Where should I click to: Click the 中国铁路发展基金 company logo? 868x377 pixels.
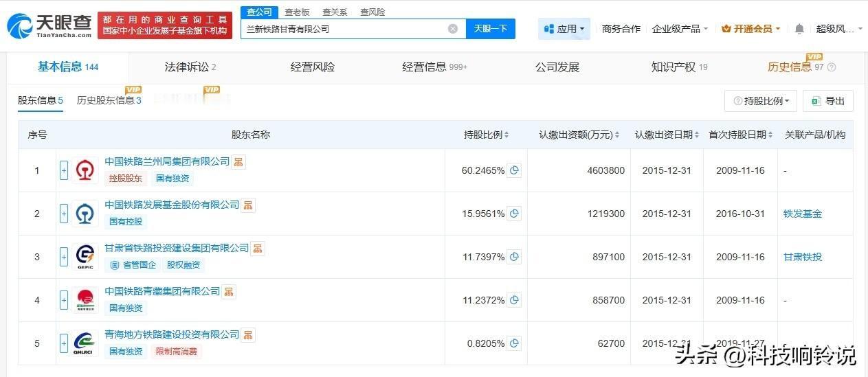pyautogui.click(x=86, y=214)
